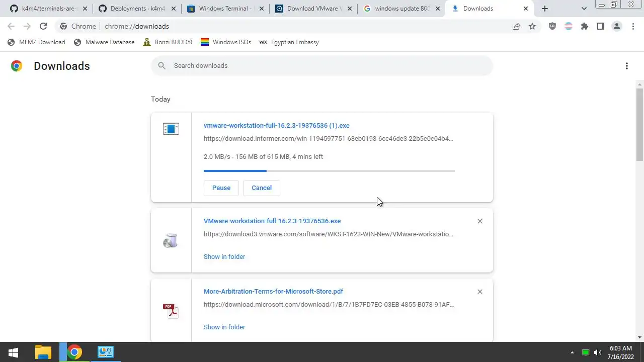
Task: Open the Windows Start menu
Action: coord(14,352)
